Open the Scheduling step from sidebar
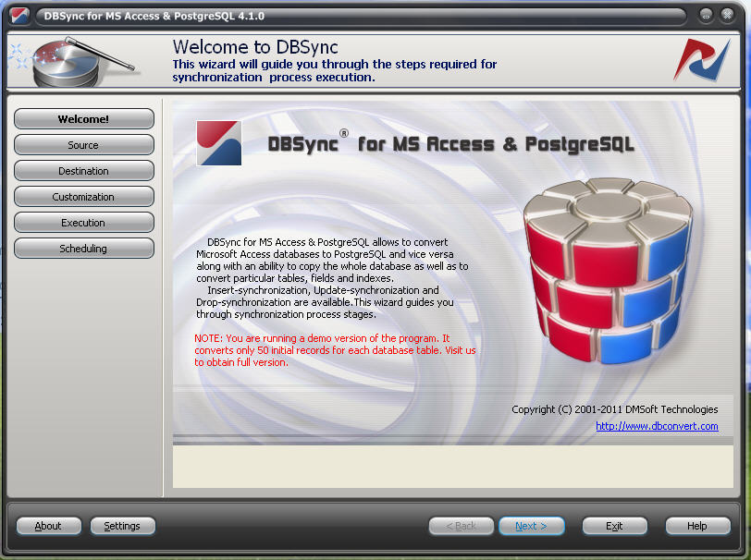The height and width of the screenshot is (560, 751). click(83, 248)
